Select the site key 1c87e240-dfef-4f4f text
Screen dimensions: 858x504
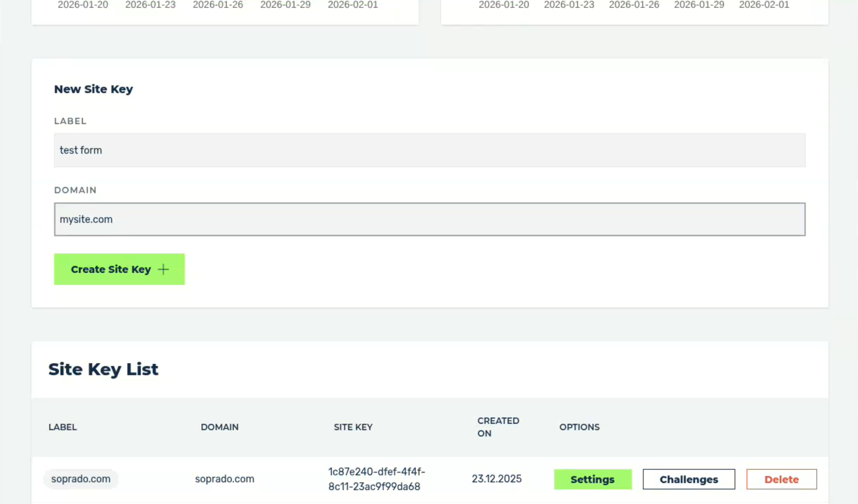pos(376,479)
